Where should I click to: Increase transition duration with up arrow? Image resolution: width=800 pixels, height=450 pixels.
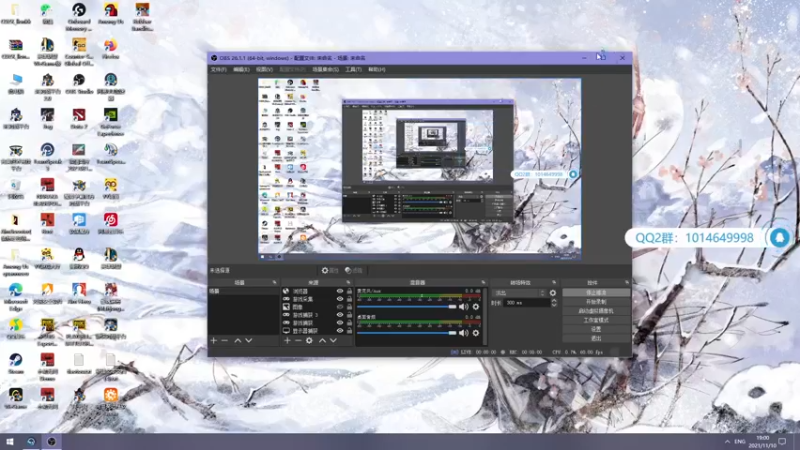coord(554,301)
